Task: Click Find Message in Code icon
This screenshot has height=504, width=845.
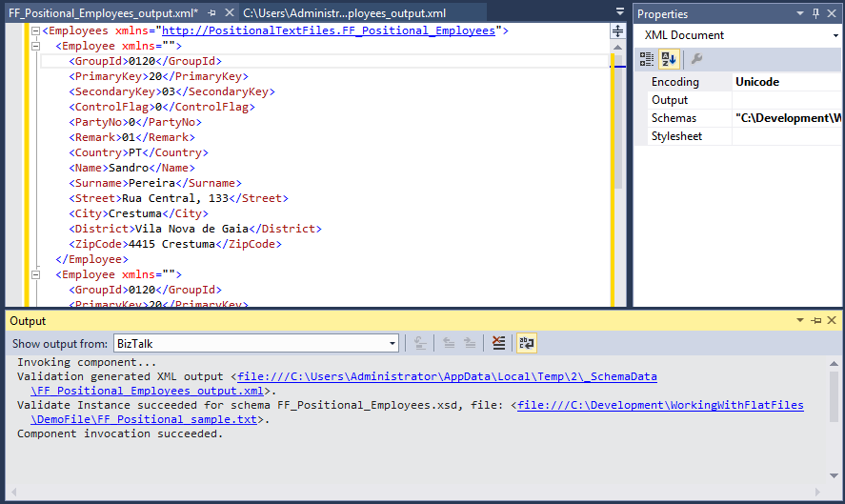Action: [x=420, y=343]
